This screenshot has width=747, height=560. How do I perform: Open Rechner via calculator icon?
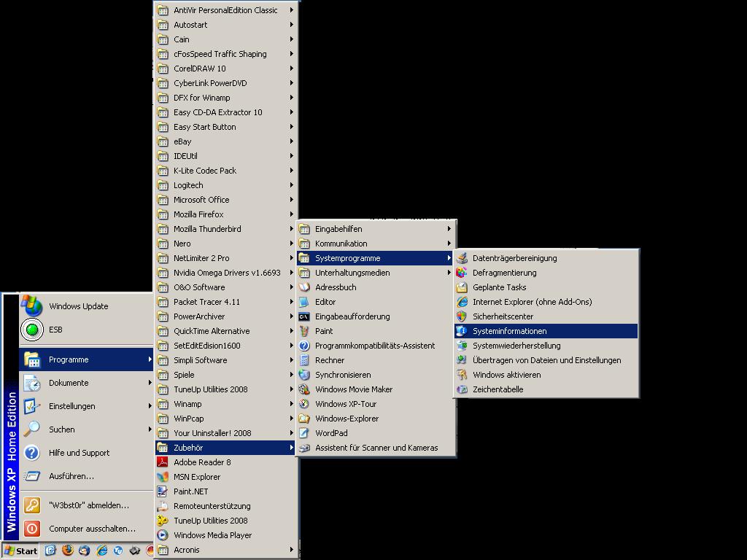304,360
